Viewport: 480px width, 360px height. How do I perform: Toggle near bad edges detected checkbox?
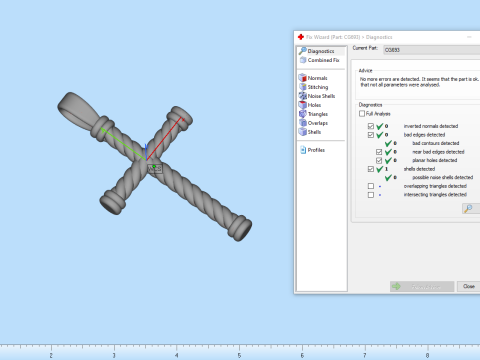click(379, 152)
